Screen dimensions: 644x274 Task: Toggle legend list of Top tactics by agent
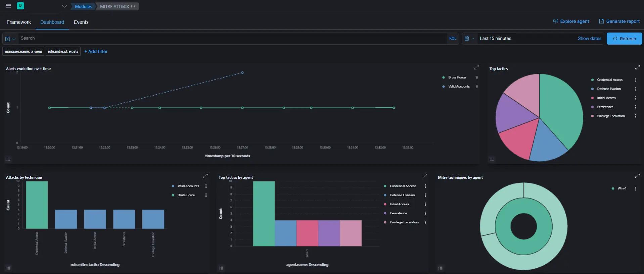(x=221, y=268)
